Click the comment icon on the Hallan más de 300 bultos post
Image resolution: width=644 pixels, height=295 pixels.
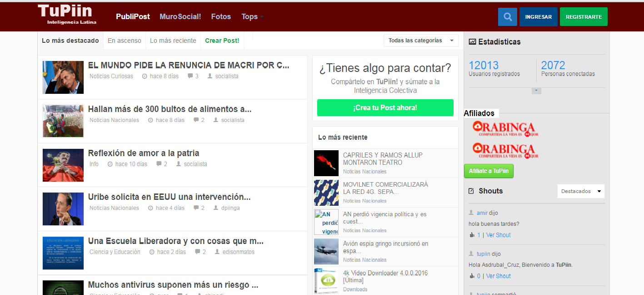pyautogui.click(x=196, y=120)
